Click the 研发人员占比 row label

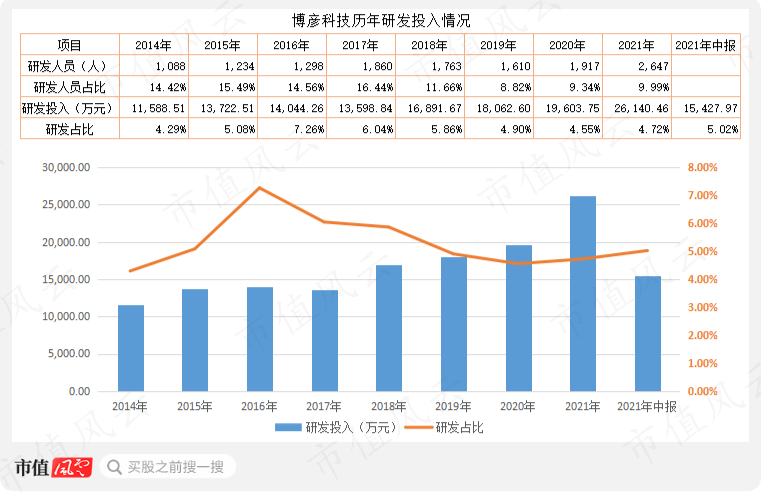point(69,87)
